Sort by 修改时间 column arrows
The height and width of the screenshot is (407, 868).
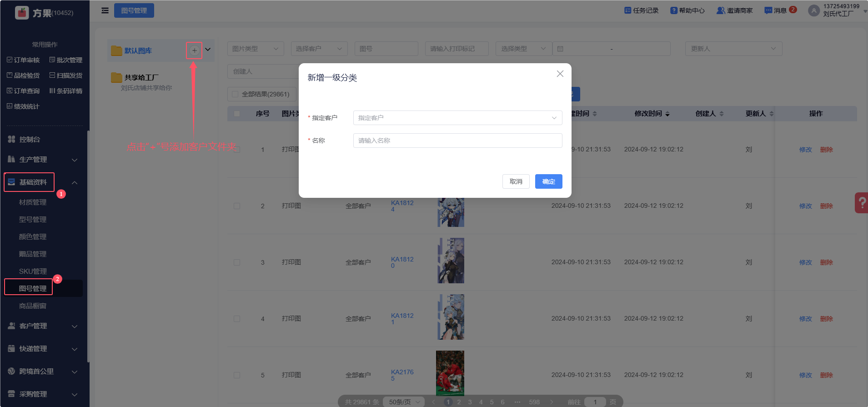pos(667,114)
